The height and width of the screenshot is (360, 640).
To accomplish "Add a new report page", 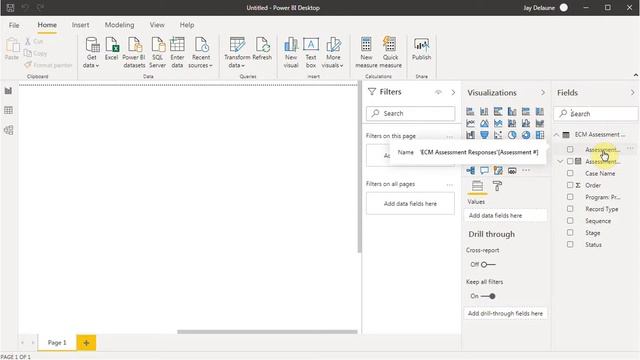I will [x=86, y=343].
